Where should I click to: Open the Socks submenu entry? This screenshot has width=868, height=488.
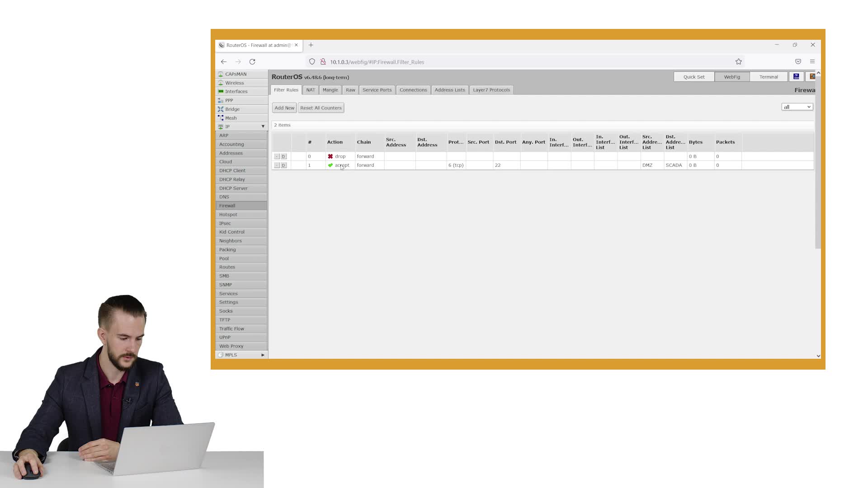pyautogui.click(x=241, y=311)
